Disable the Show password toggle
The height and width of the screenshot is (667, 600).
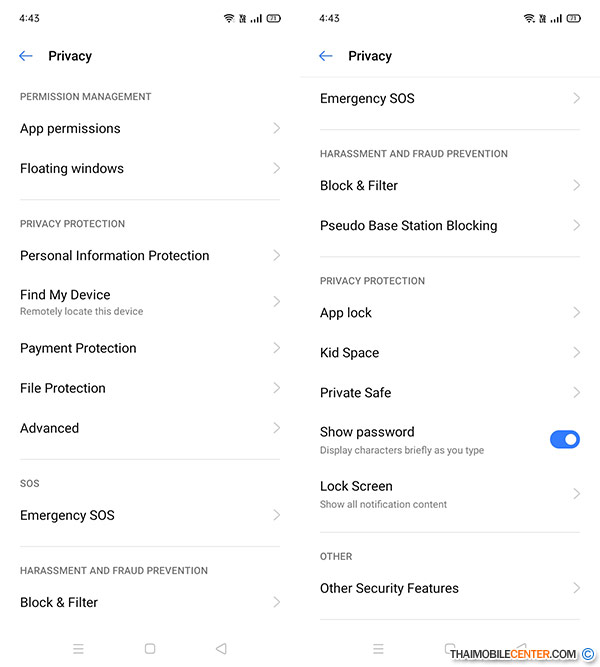coord(564,439)
